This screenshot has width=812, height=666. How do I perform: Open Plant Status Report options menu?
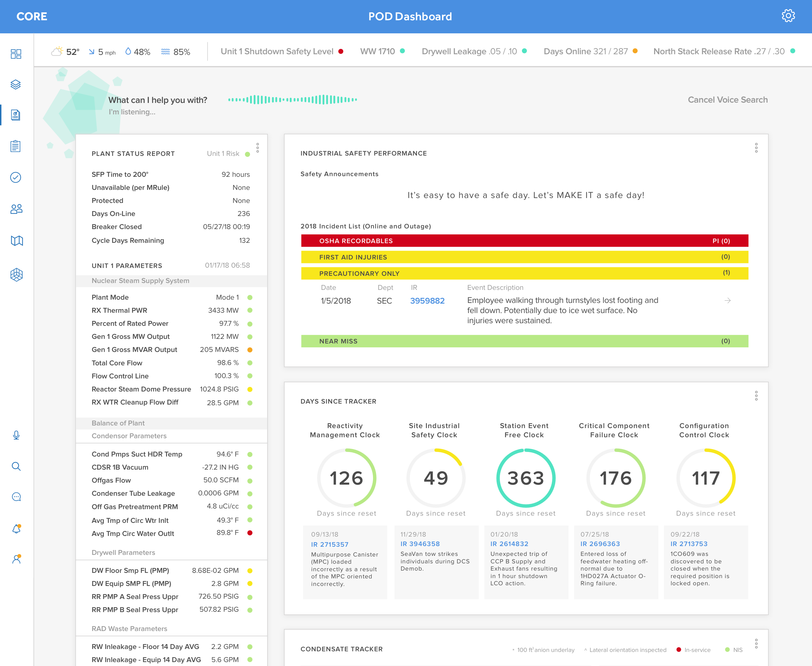258,148
